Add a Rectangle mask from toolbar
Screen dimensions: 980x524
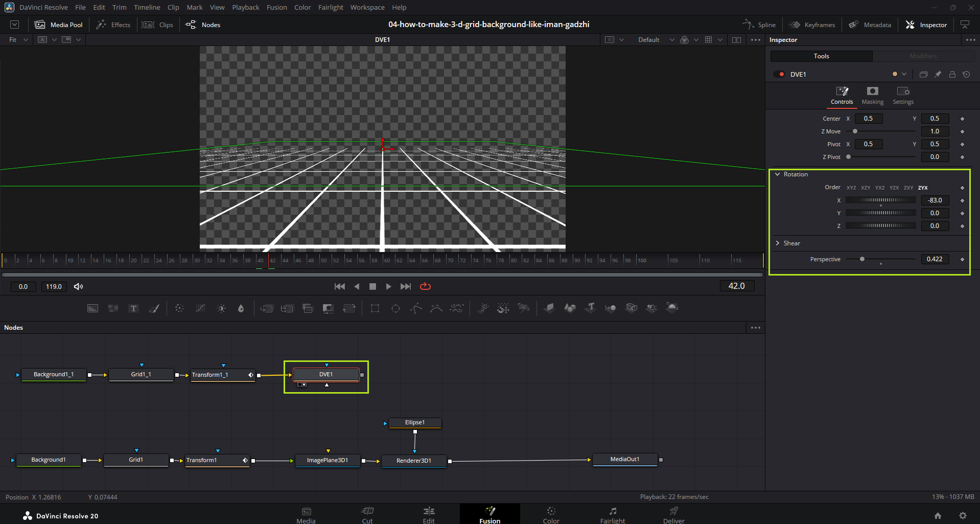pyautogui.click(x=375, y=308)
